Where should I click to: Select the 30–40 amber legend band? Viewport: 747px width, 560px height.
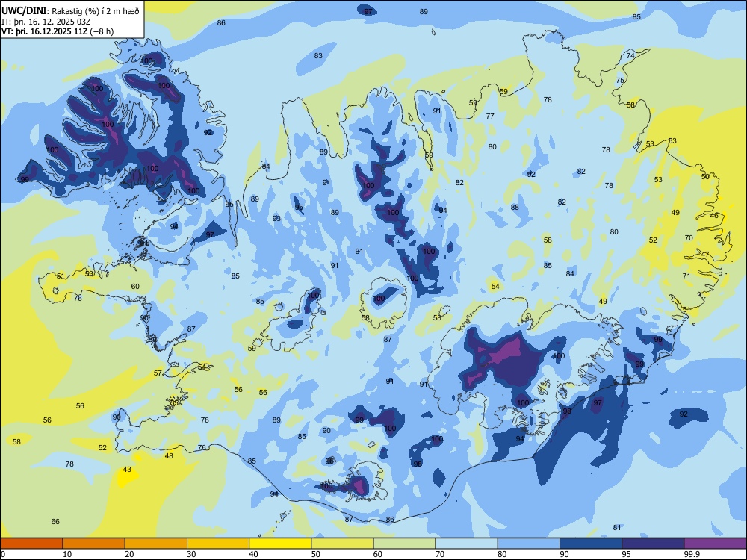pyautogui.click(x=218, y=544)
